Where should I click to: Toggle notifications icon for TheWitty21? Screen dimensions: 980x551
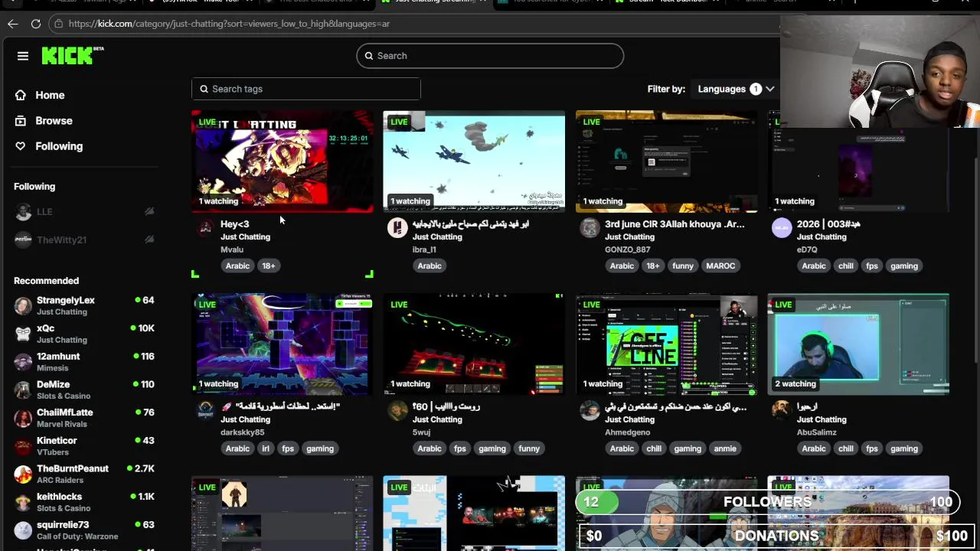[149, 240]
